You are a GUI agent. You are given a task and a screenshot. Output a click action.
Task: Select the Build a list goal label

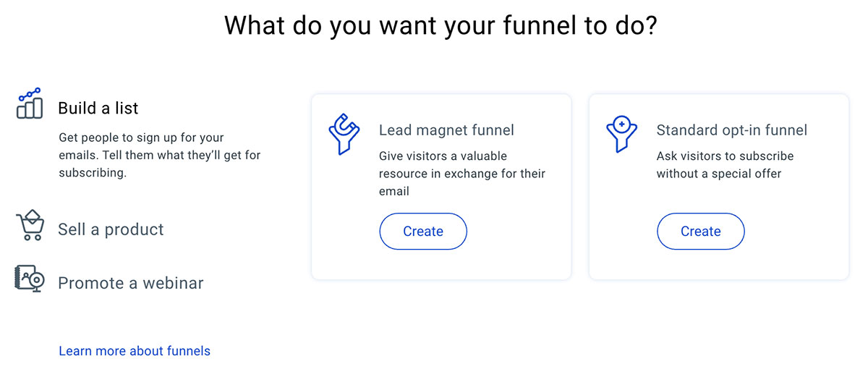(x=98, y=109)
